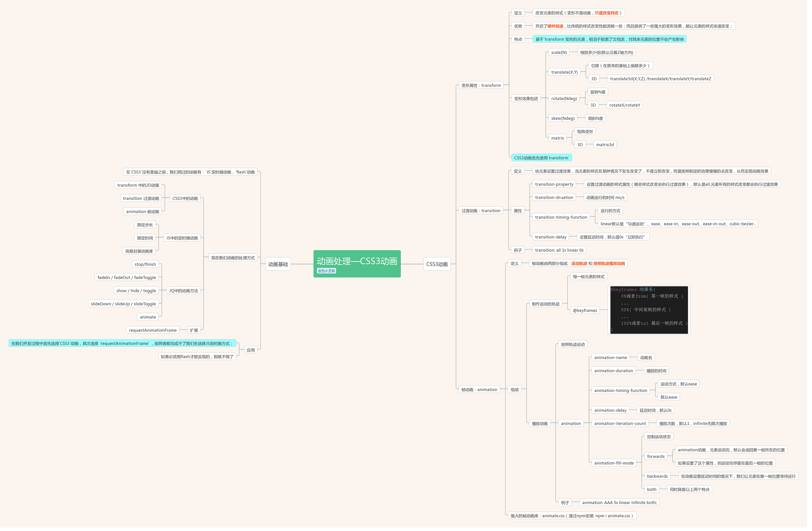
Task: Select the 动画基础 branch node
Action: tap(278, 264)
